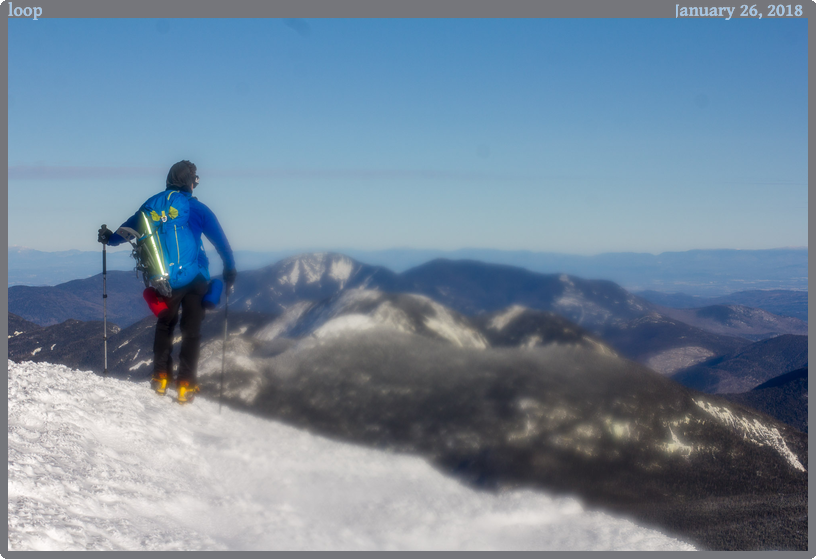
Task: Click the trekking pole in the hiker's left hand
Action: click(x=104, y=300)
